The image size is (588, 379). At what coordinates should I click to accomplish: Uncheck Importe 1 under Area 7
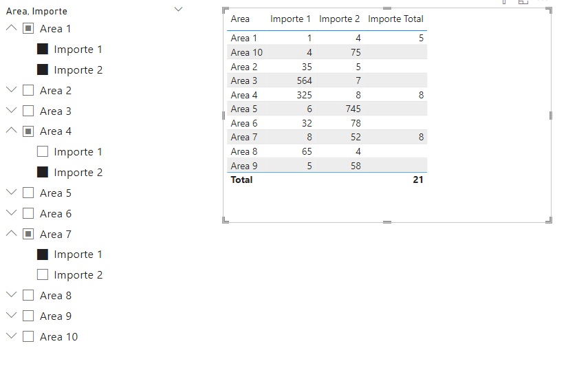pyautogui.click(x=43, y=254)
